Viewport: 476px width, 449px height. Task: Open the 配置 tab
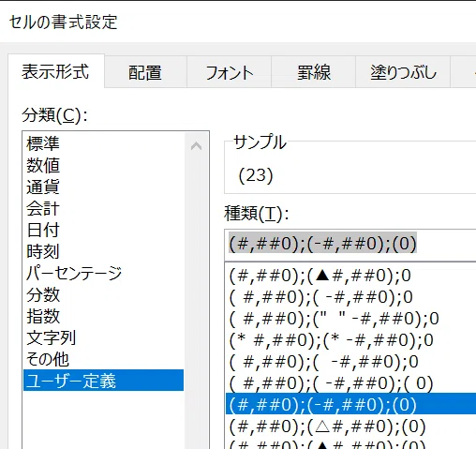pos(145,72)
